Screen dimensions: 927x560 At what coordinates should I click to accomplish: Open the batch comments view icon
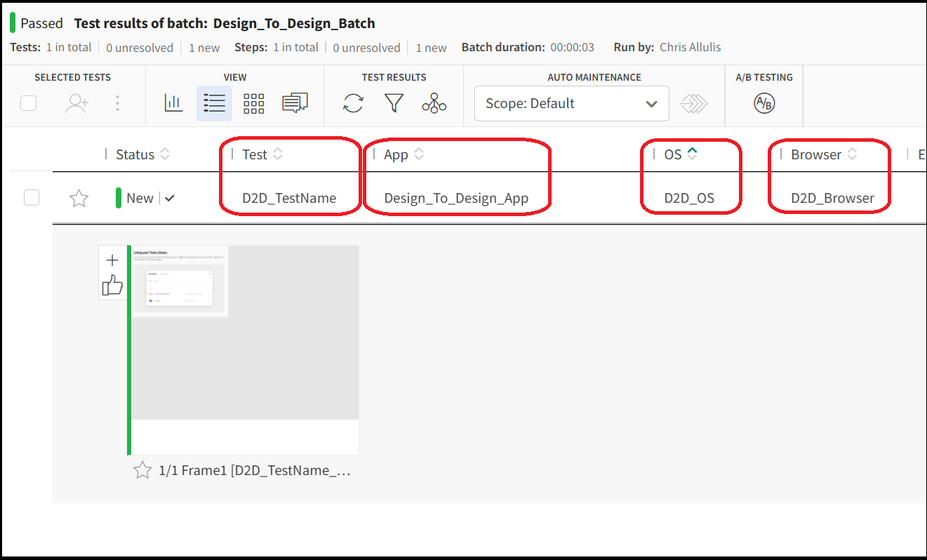pyautogui.click(x=294, y=102)
